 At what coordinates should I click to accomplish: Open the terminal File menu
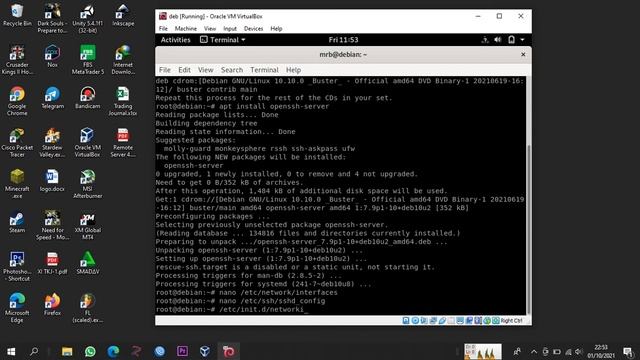165,70
